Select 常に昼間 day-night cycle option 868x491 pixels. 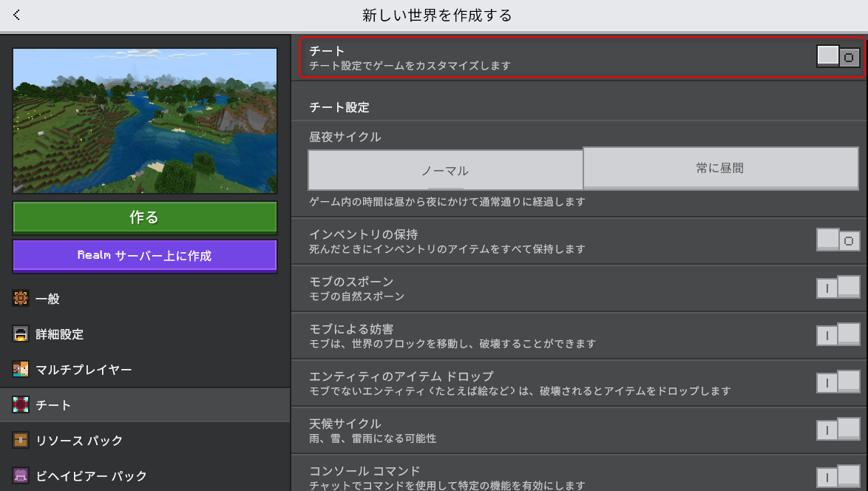click(721, 169)
